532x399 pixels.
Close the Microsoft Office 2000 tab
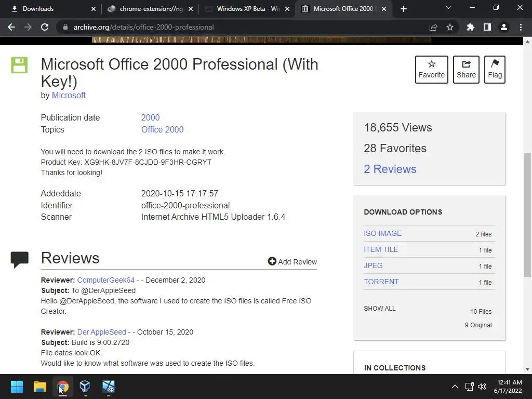point(384,9)
